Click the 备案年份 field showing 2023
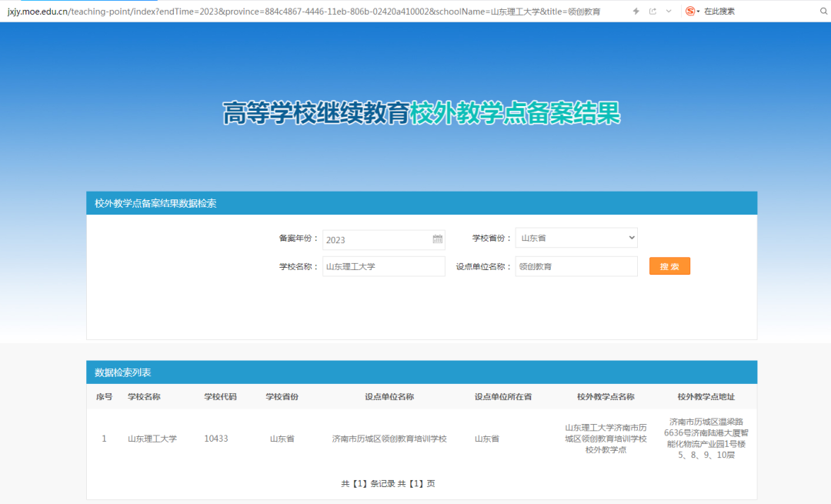This screenshot has height=504, width=831. click(x=384, y=239)
